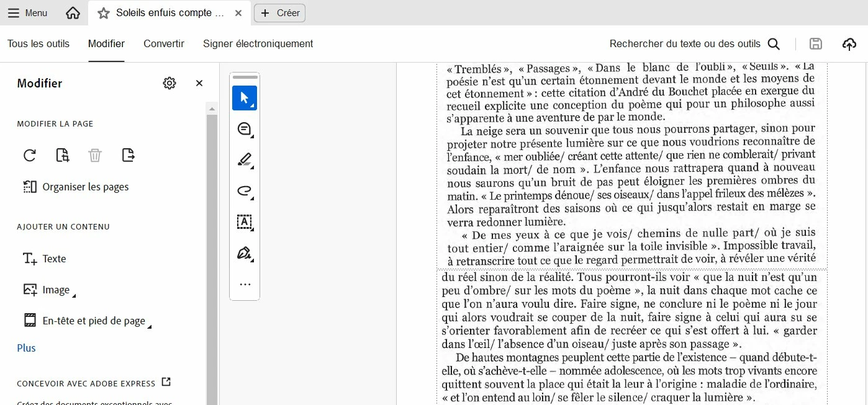Select the highlighter tool
The width and height of the screenshot is (868, 405).
coord(245,160)
